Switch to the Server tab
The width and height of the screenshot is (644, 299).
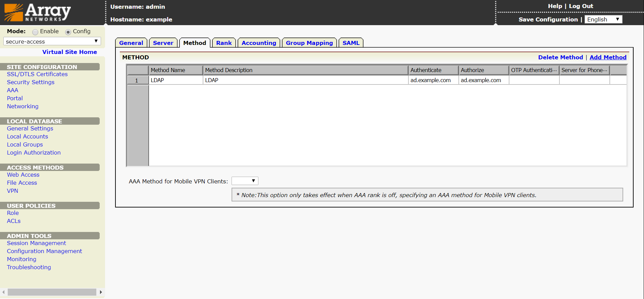coord(163,43)
